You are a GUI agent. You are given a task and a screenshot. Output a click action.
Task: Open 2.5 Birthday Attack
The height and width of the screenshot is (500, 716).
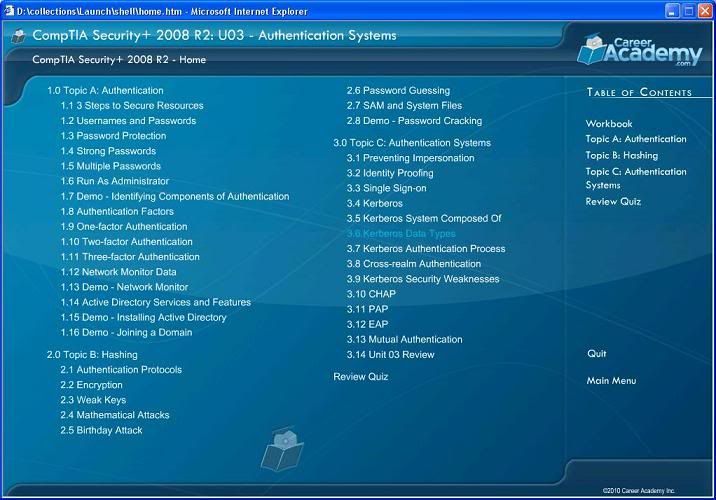[x=101, y=430]
